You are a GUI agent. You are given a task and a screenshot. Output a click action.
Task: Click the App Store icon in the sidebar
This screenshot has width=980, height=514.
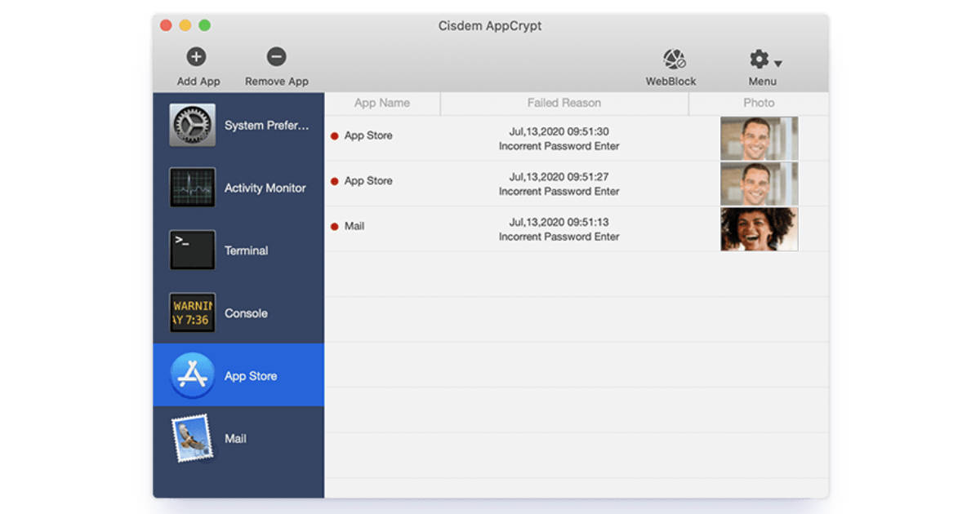coord(192,374)
